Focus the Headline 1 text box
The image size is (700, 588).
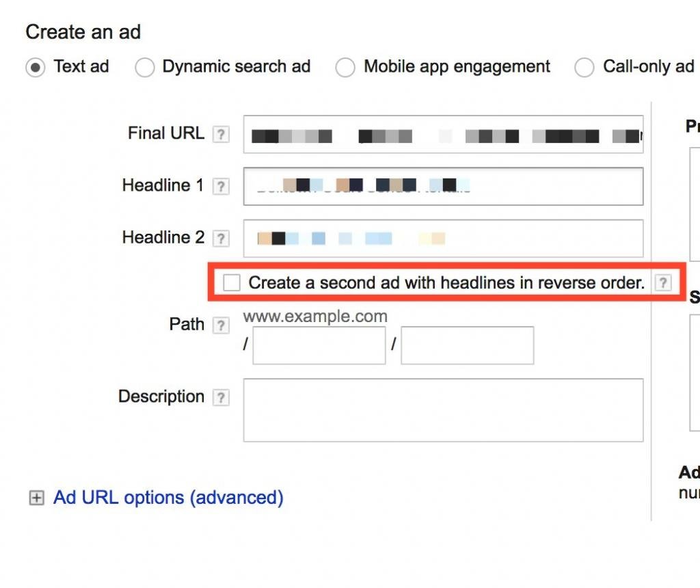coord(443,186)
